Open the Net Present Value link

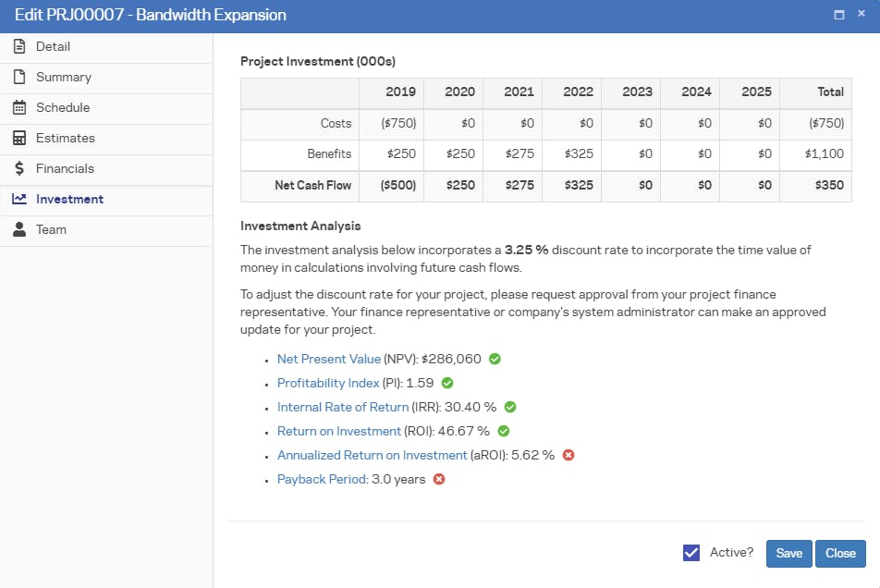point(328,359)
